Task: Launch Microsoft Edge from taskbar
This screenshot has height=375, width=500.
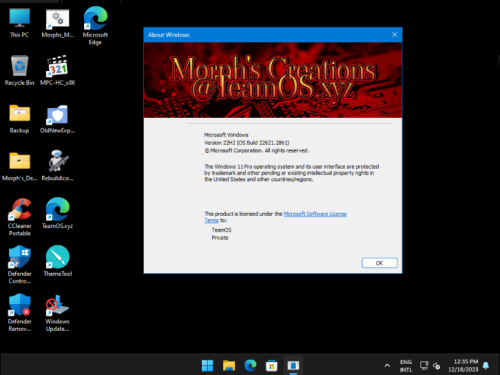Action: [x=250, y=365]
